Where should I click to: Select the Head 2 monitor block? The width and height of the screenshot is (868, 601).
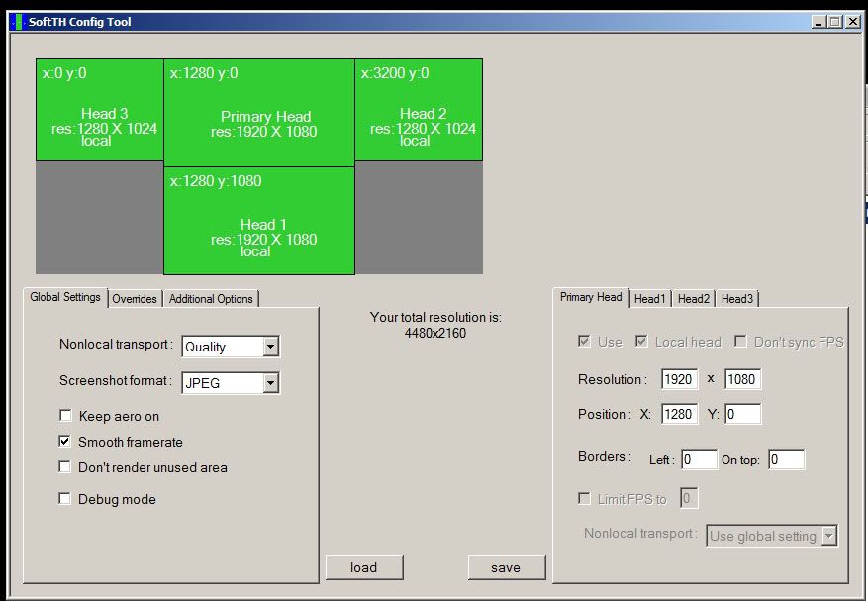419,110
